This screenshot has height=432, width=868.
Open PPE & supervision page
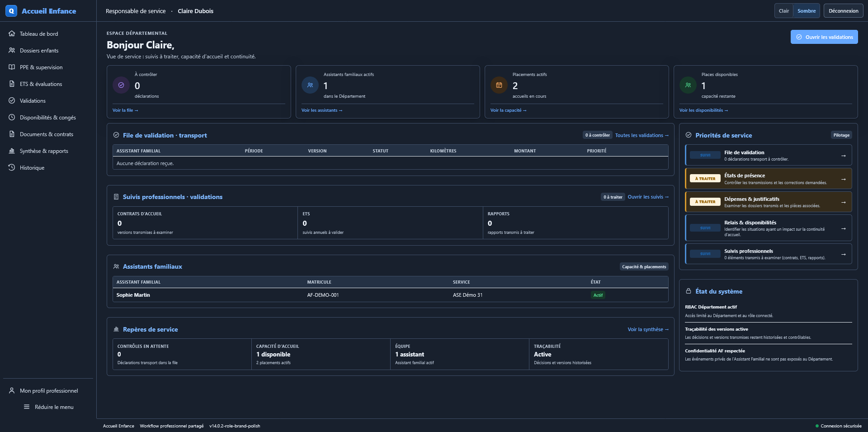tap(48, 67)
